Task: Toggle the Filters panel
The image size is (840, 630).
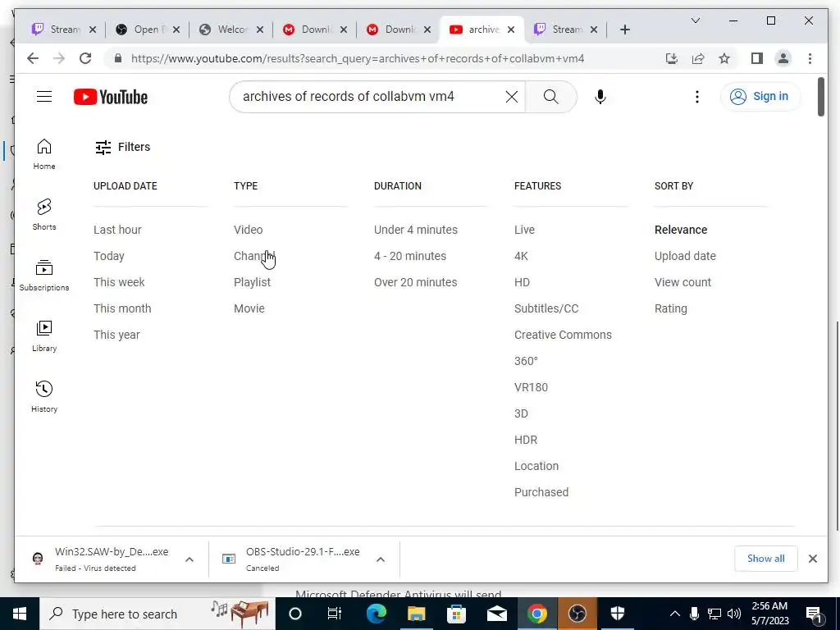Action: [123, 147]
